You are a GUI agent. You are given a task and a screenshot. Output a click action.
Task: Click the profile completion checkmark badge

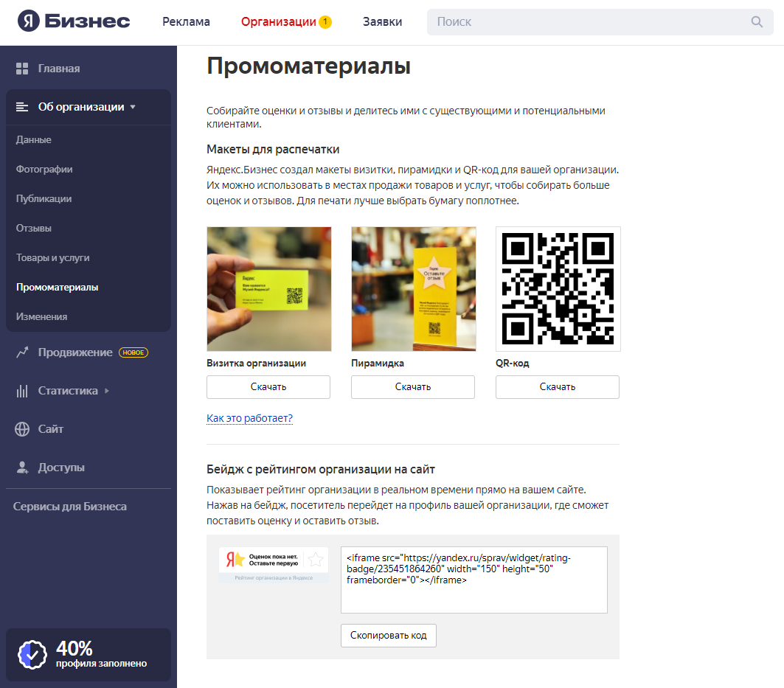coord(32,655)
